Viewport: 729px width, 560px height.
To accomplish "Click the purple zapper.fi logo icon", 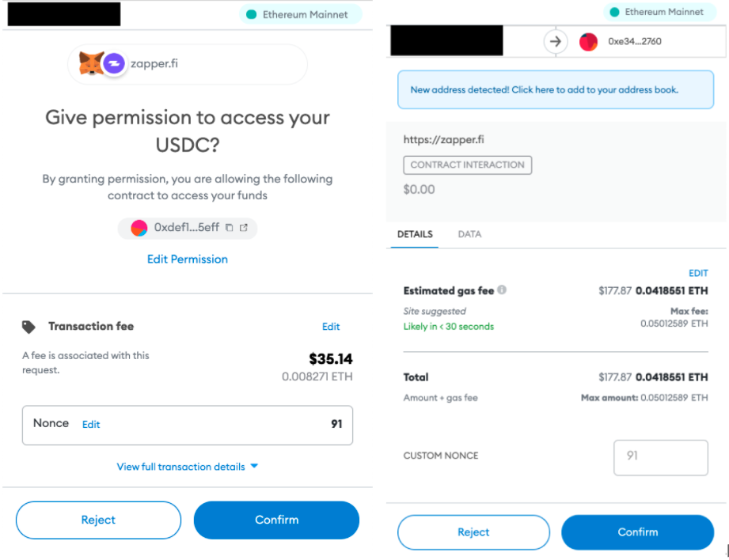I will point(114,63).
